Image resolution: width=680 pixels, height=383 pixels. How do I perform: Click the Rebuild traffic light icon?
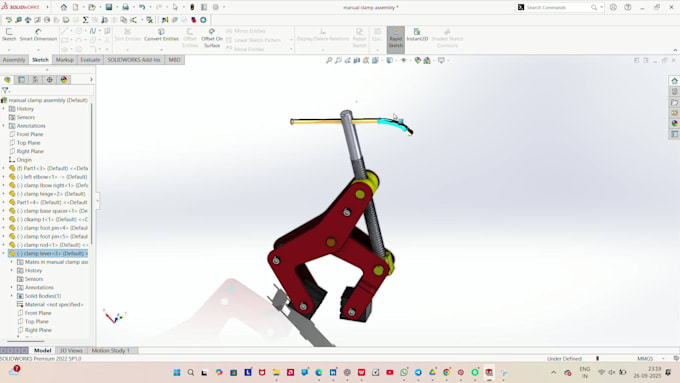pyautogui.click(x=192, y=7)
